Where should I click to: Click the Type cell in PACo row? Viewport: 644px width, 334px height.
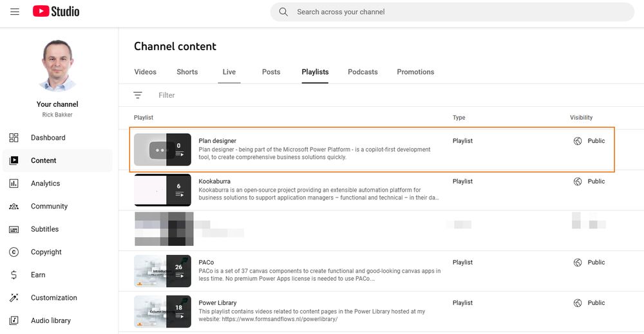pos(462,262)
